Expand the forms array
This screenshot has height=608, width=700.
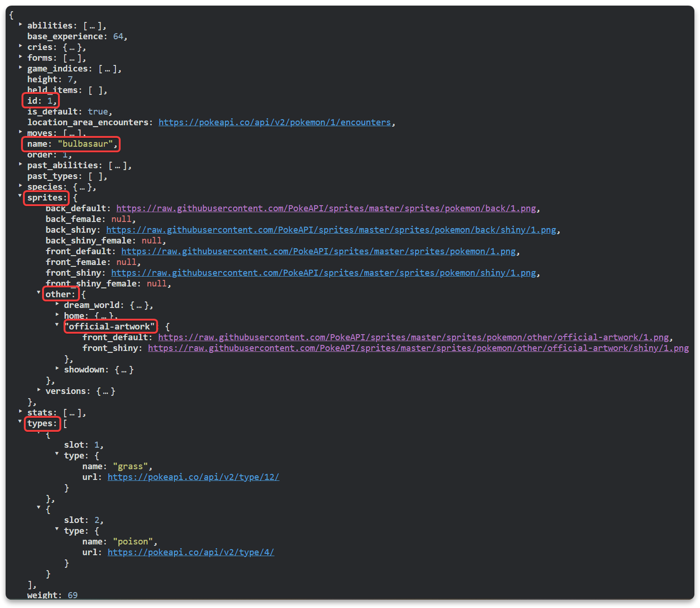tap(21, 57)
